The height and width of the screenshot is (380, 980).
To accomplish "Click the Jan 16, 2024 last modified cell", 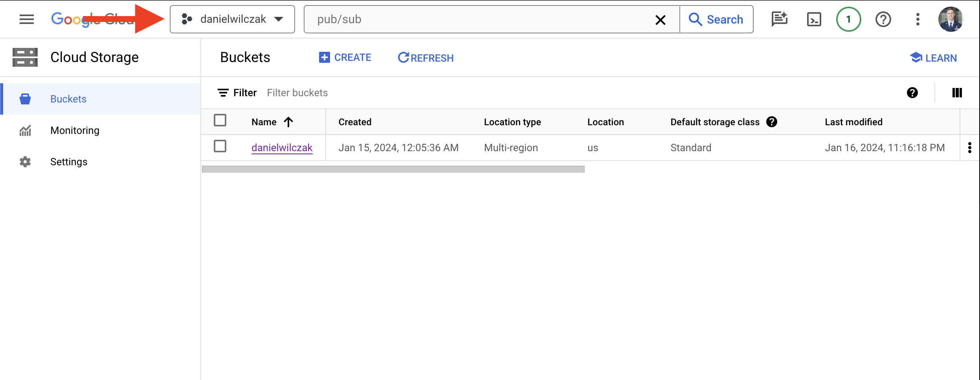I will point(885,148).
